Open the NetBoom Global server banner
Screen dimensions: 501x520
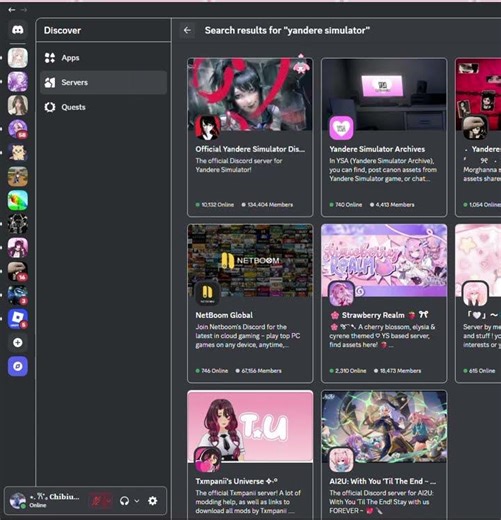click(x=250, y=260)
